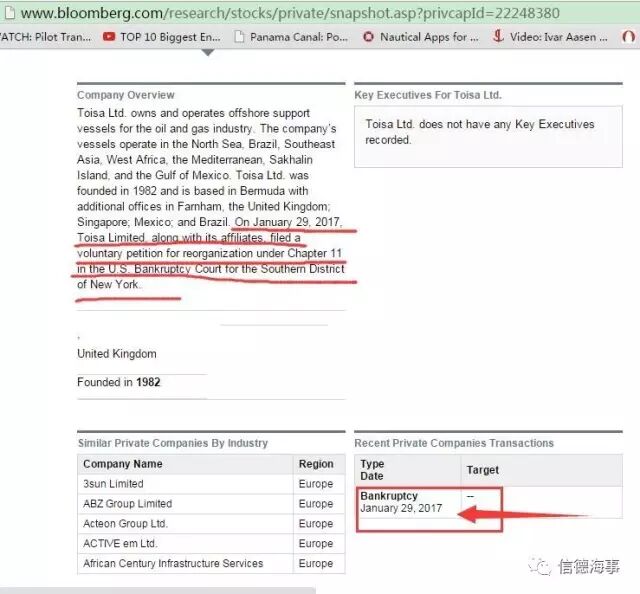Click the 'Founded in 1982' text
This screenshot has width=640, height=594.
point(119,382)
